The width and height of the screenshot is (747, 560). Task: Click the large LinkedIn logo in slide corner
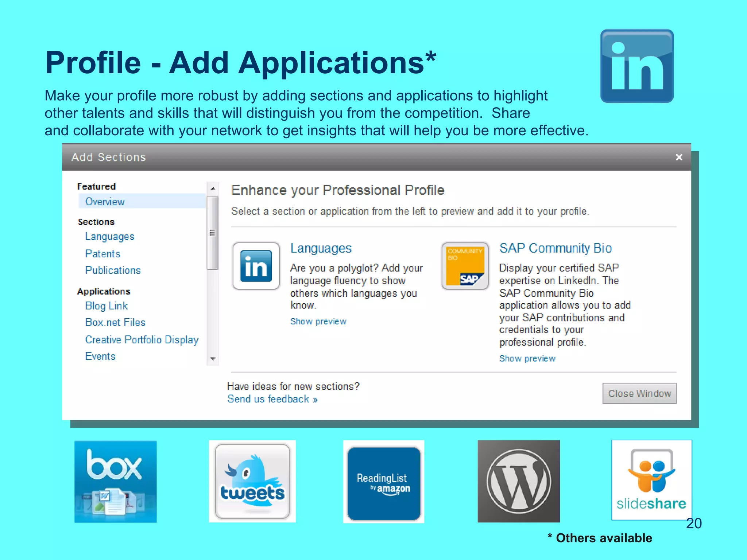click(637, 66)
